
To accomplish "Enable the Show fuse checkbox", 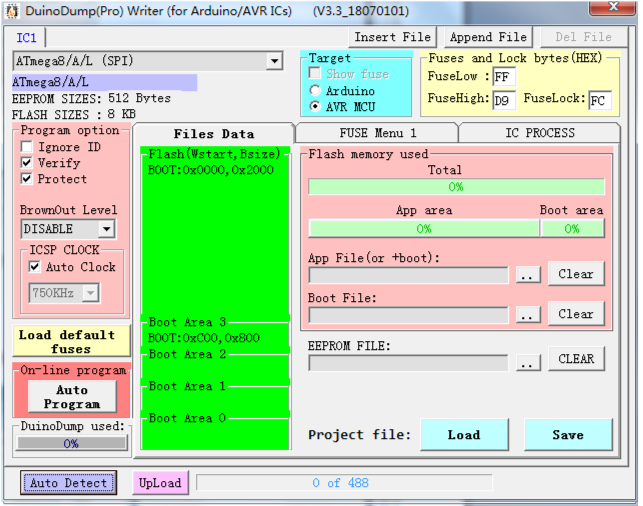I will [x=315, y=74].
